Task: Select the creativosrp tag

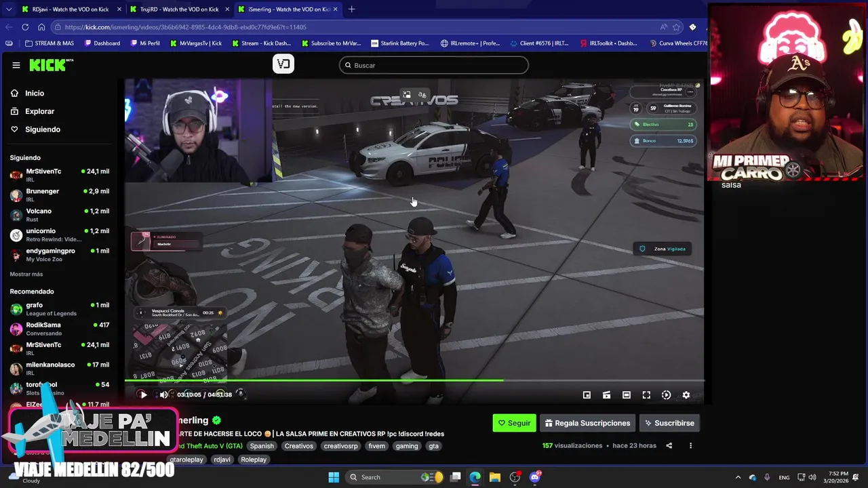Action: (x=340, y=446)
